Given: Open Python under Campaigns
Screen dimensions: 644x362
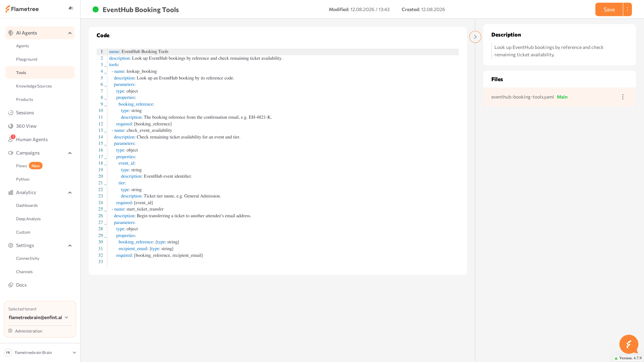Looking at the screenshot, I should point(23,179).
